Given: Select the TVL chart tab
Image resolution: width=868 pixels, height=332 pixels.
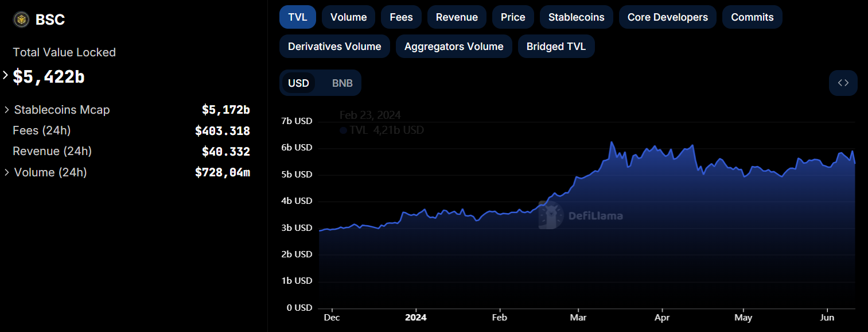Looking at the screenshot, I should 297,17.
